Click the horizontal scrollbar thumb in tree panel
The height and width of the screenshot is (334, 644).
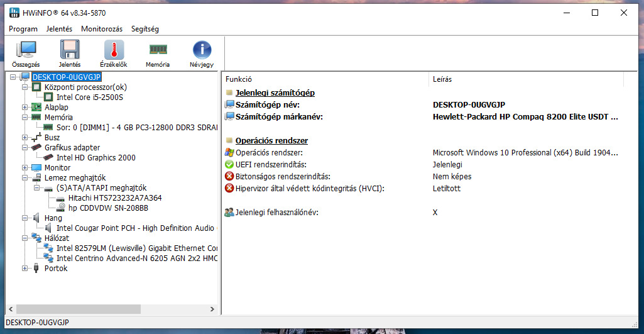tap(79, 309)
